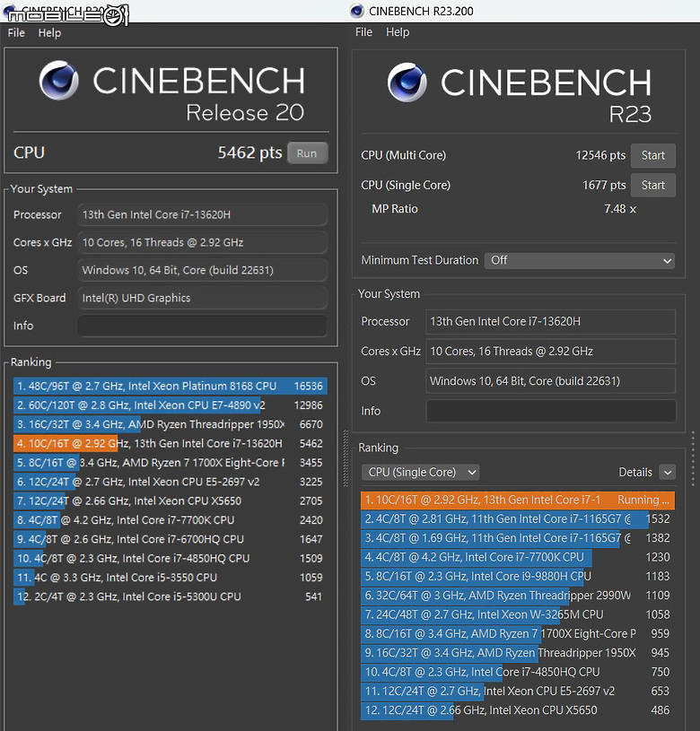Select R23 ranking row marked Running
The height and width of the screenshot is (731, 700).
[x=518, y=500]
